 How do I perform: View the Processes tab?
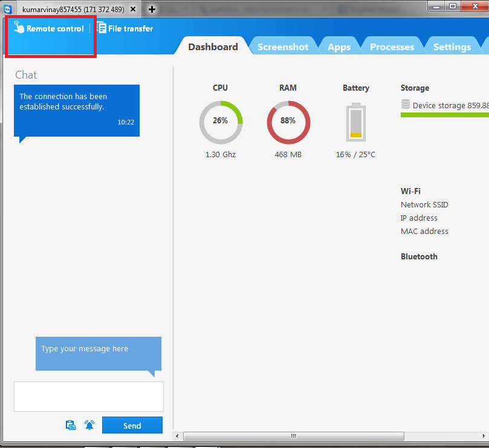click(392, 46)
